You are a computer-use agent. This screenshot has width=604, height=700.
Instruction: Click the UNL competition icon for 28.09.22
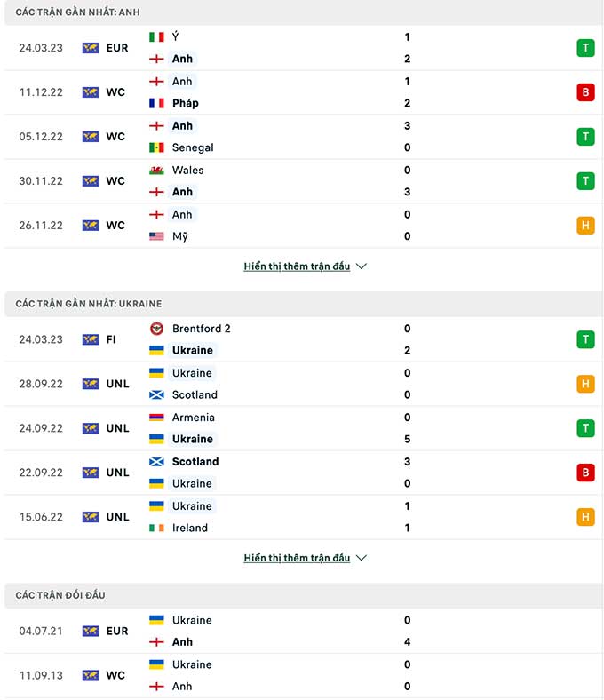91,384
